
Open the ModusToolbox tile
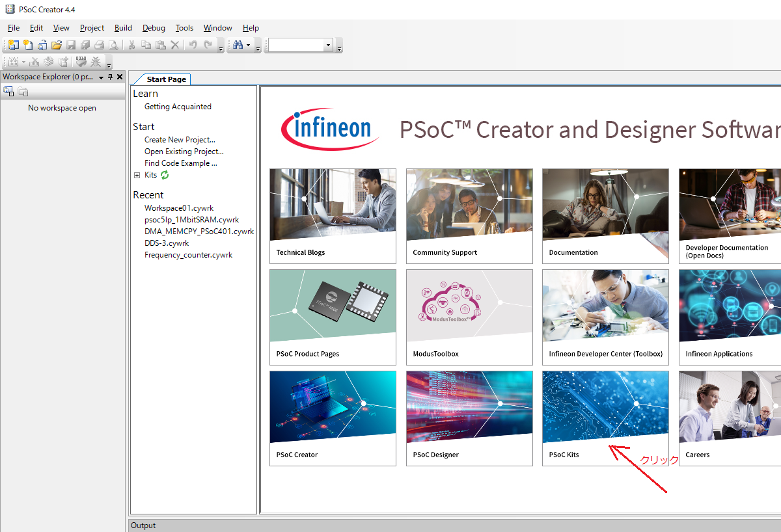(x=469, y=317)
